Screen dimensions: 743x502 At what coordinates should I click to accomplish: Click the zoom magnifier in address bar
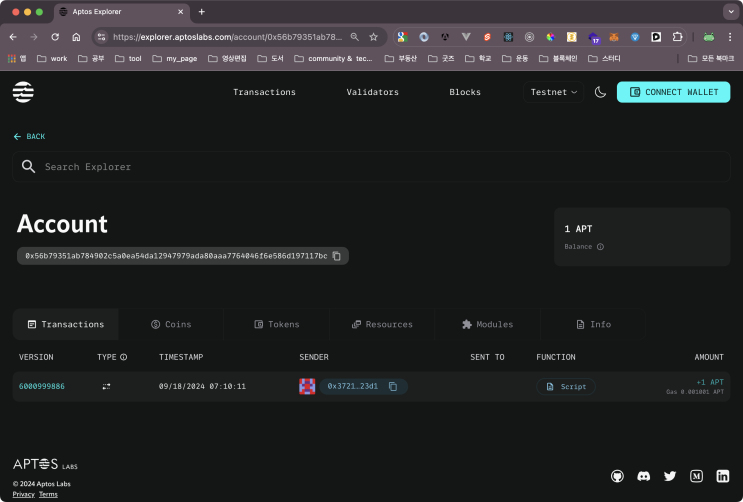pos(354,37)
